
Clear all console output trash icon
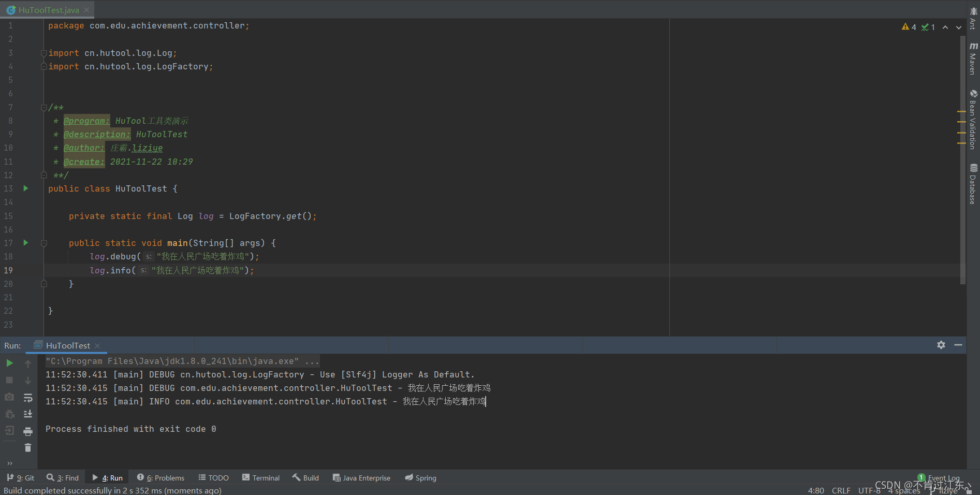[x=28, y=447]
